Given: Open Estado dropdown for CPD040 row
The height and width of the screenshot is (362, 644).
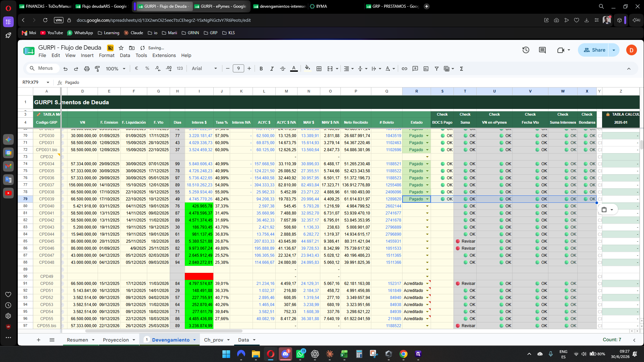Looking at the screenshot, I should [x=427, y=206].
